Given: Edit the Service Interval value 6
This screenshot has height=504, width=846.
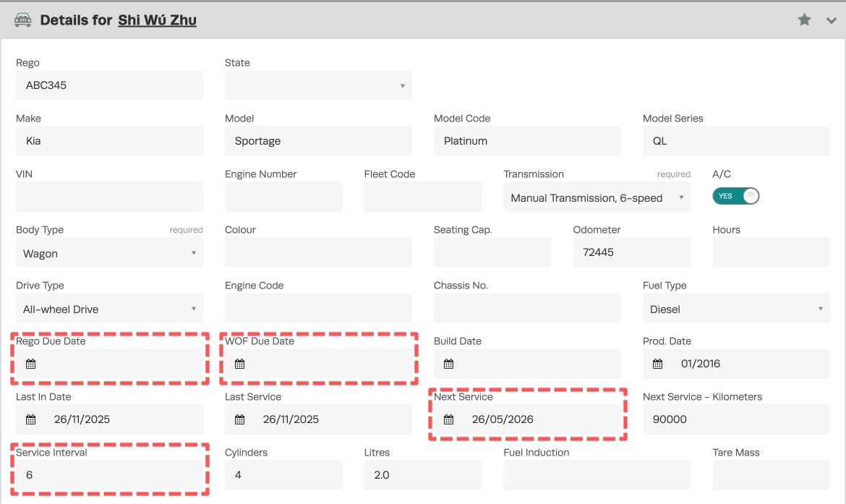Looking at the screenshot, I should pos(109,475).
